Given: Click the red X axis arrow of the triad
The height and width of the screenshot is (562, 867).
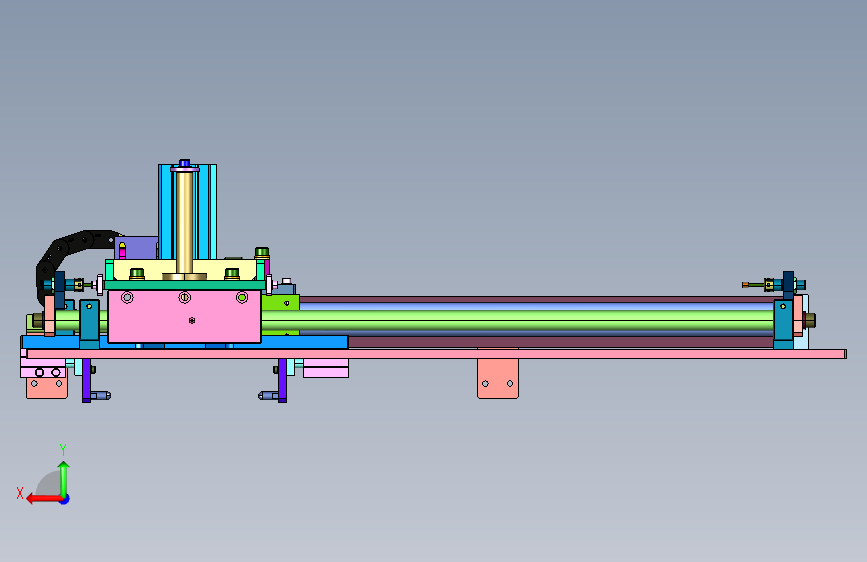Looking at the screenshot, I should coord(43,499).
